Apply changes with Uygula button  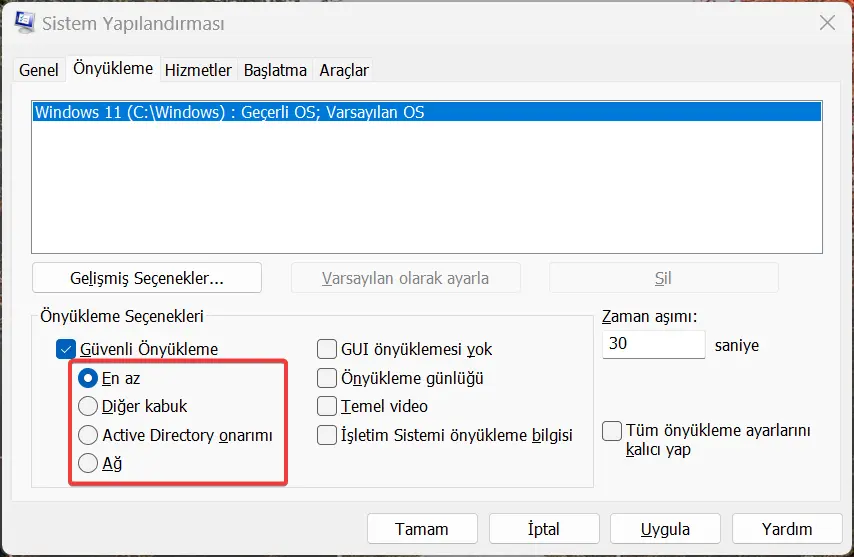(666, 529)
